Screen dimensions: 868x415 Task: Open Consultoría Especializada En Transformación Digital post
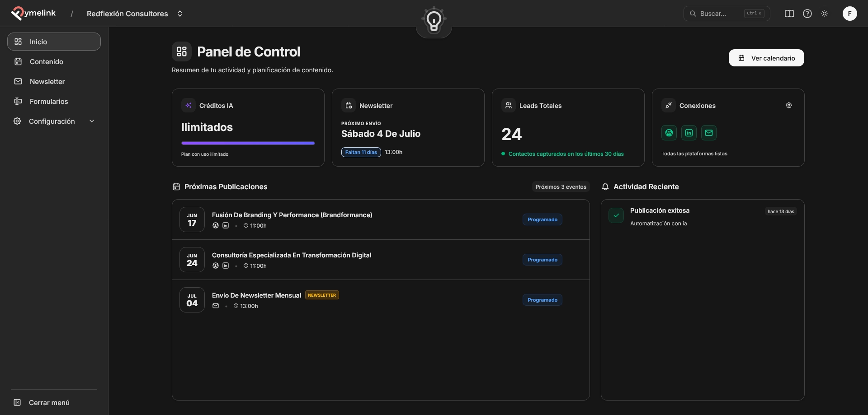pos(292,255)
